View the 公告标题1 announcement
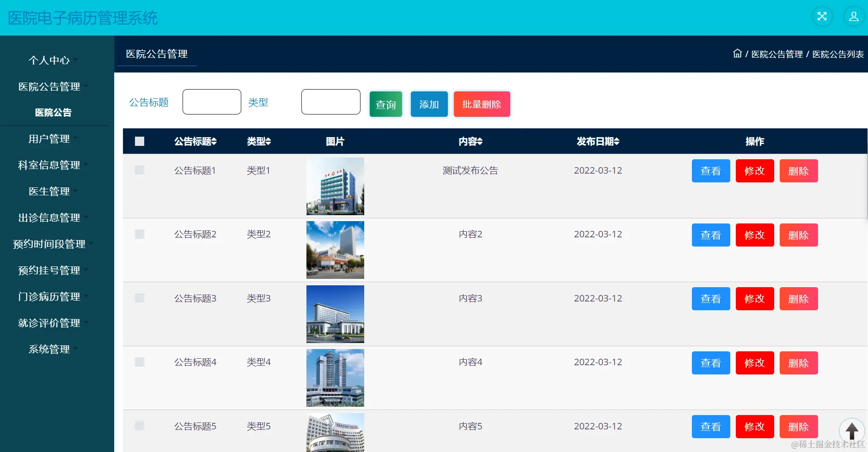The width and height of the screenshot is (868, 452). tap(711, 171)
